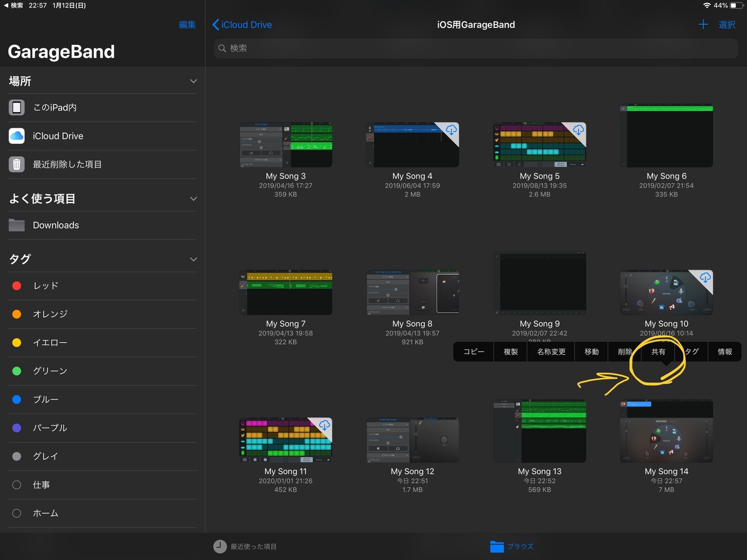Tap the 選択 button
Viewport: 747px width, 560px height.
727,24
